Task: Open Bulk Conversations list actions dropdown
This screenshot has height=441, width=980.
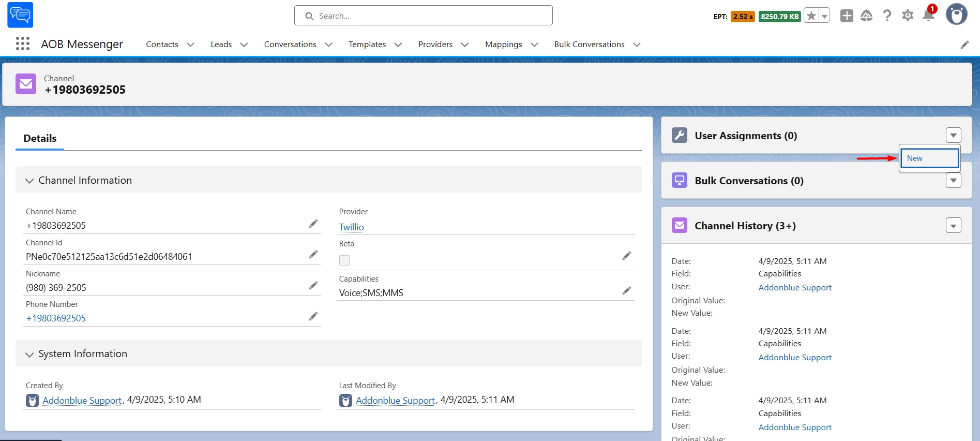Action: [954, 181]
